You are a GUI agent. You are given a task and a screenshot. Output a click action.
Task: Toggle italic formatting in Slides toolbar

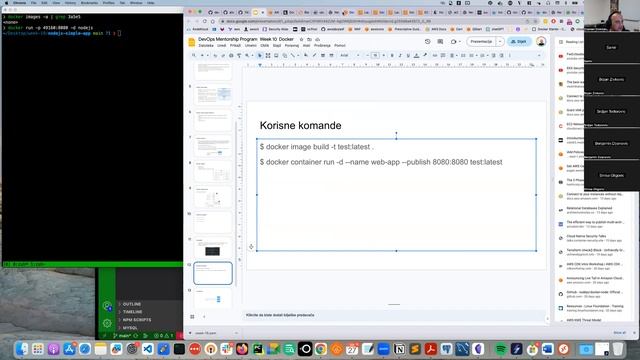[400, 55]
